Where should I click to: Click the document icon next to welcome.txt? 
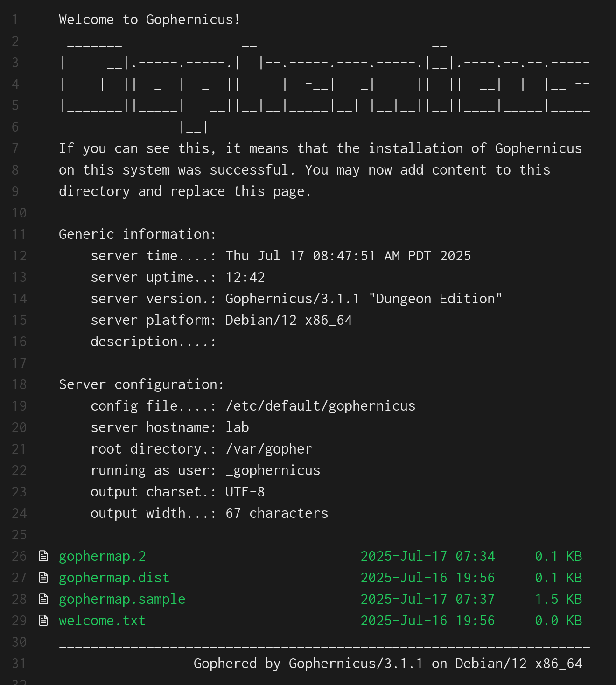click(43, 620)
